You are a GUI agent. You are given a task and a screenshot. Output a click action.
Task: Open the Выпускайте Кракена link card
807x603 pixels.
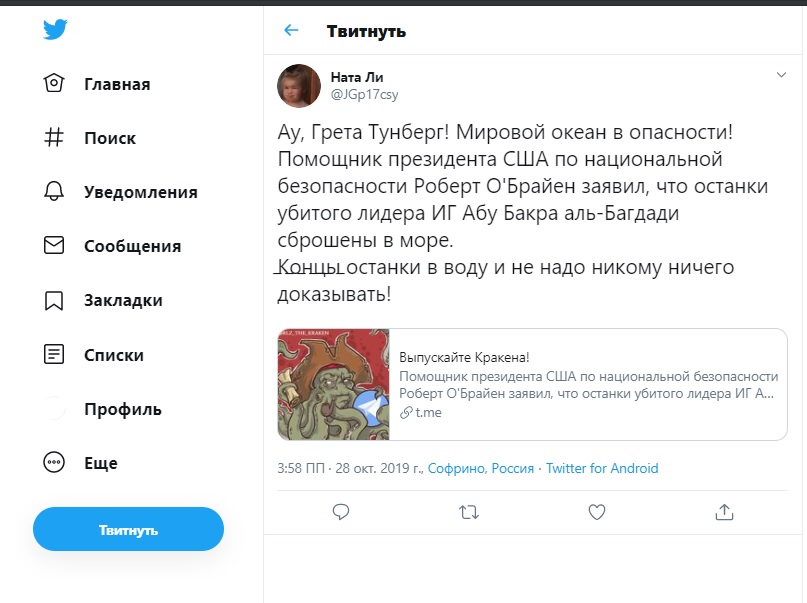point(530,384)
